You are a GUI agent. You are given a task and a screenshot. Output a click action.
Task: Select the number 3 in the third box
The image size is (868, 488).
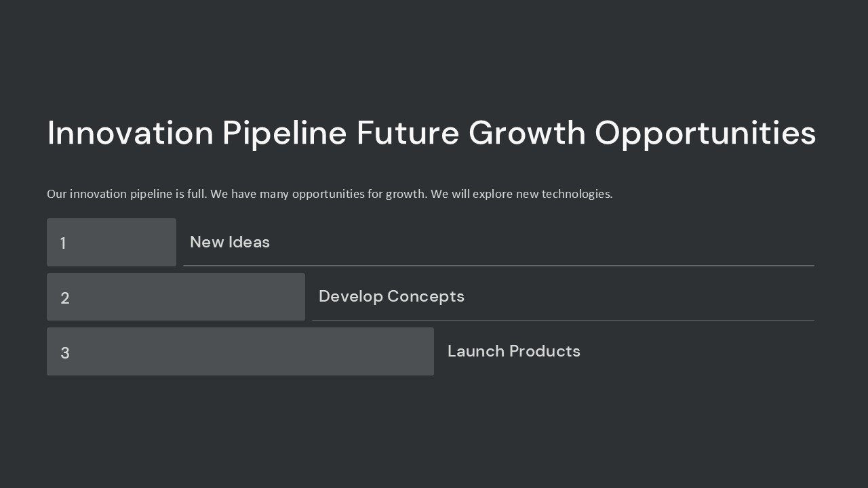(x=65, y=353)
